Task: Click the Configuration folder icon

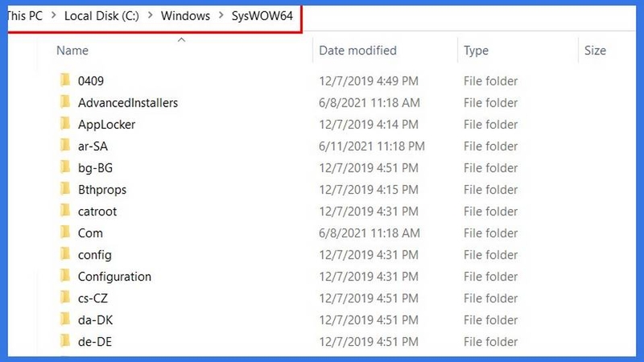Action: point(65,276)
